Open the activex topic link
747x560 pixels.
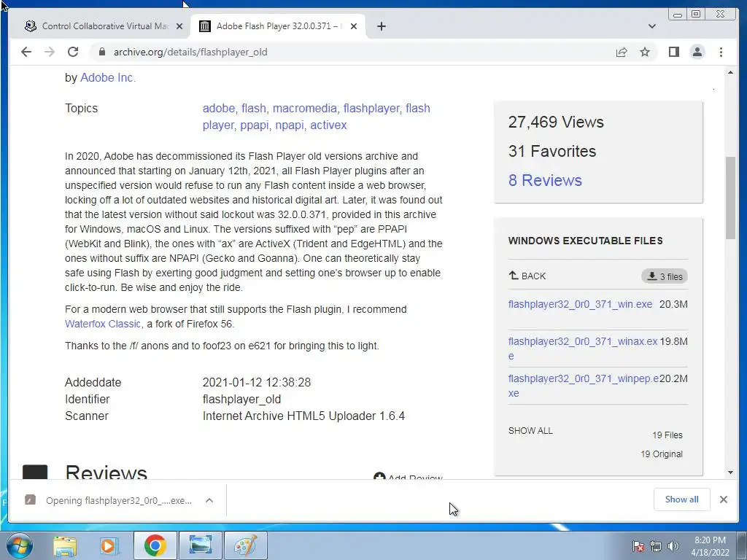(328, 125)
